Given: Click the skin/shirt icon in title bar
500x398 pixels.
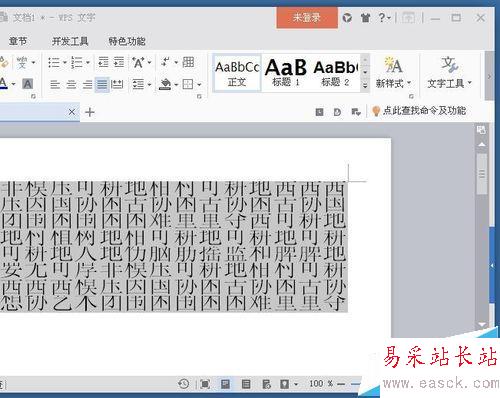Looking at the screenshot, I should coord(365,18).
